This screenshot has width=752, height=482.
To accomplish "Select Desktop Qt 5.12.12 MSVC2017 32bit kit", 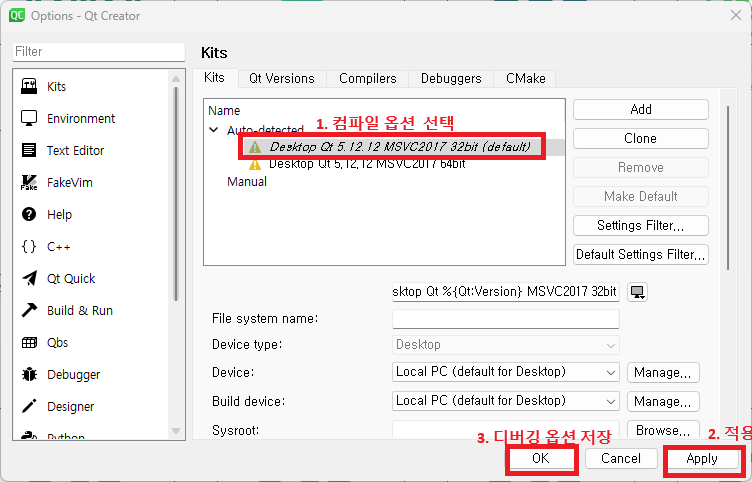I will point(400,147).
